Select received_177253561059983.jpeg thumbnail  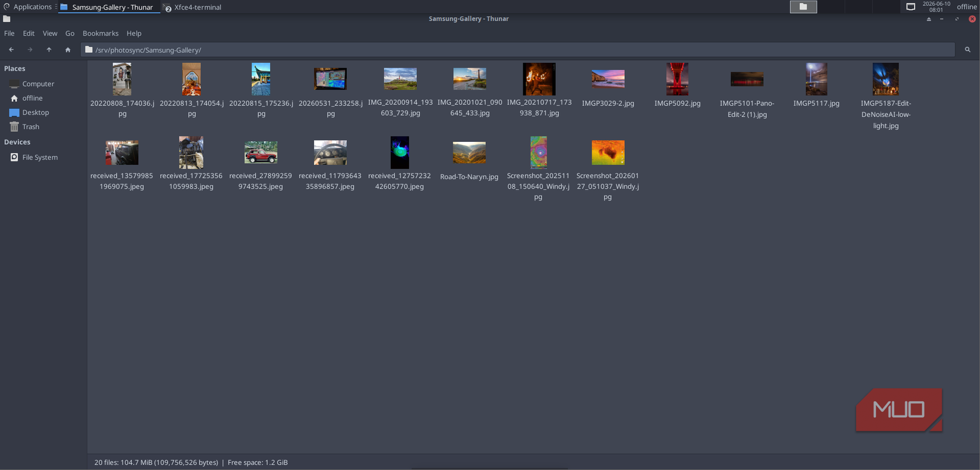[x=191, y=153]
